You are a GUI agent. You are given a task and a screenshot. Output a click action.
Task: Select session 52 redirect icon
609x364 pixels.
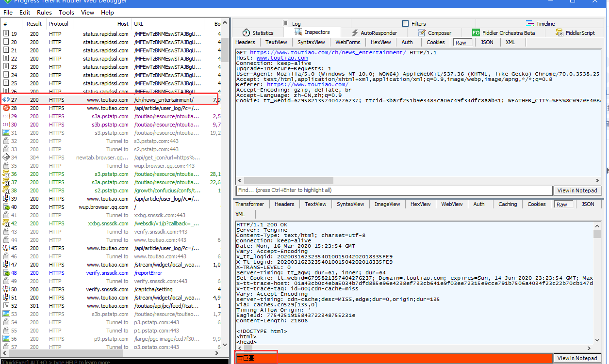pos(6,306)
